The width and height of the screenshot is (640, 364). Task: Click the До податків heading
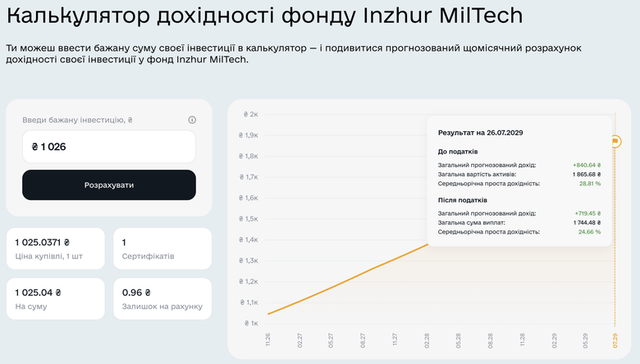pyautogui.click(x=458, y=152)
